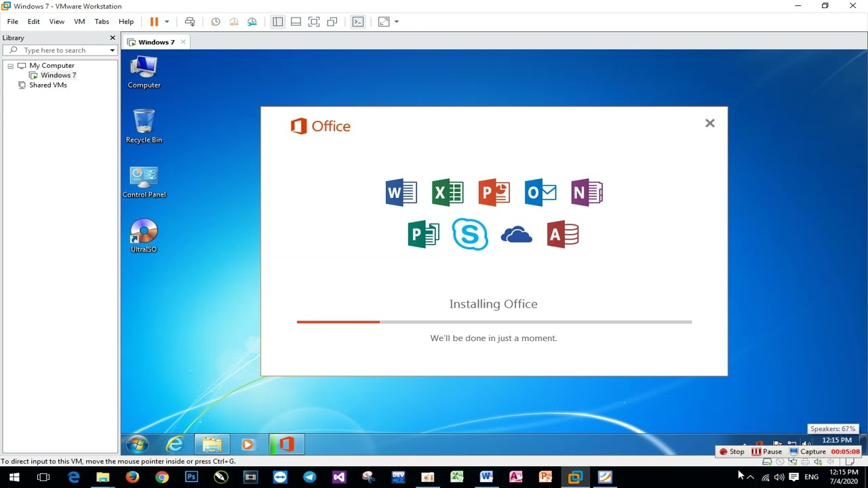This screenshot has height=488, width=868.
Task: Open the Recycle Bin desktop icon
Action: click(144, 126)
